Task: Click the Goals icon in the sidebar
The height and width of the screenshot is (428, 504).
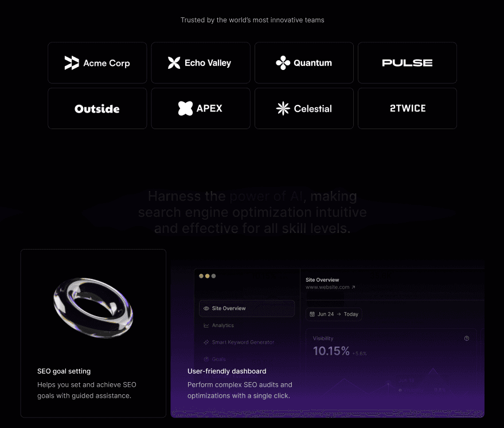Action: (x=207, y=359)
